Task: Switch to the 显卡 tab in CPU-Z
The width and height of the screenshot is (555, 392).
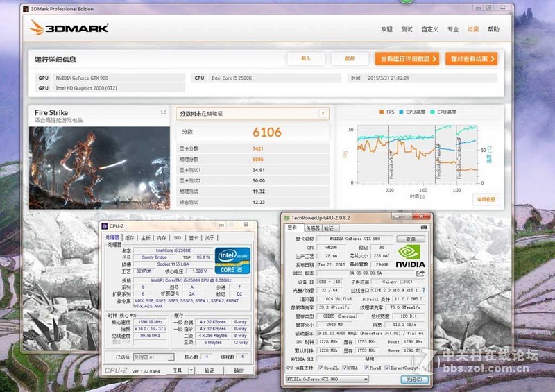Action: (x=194, y=237)
